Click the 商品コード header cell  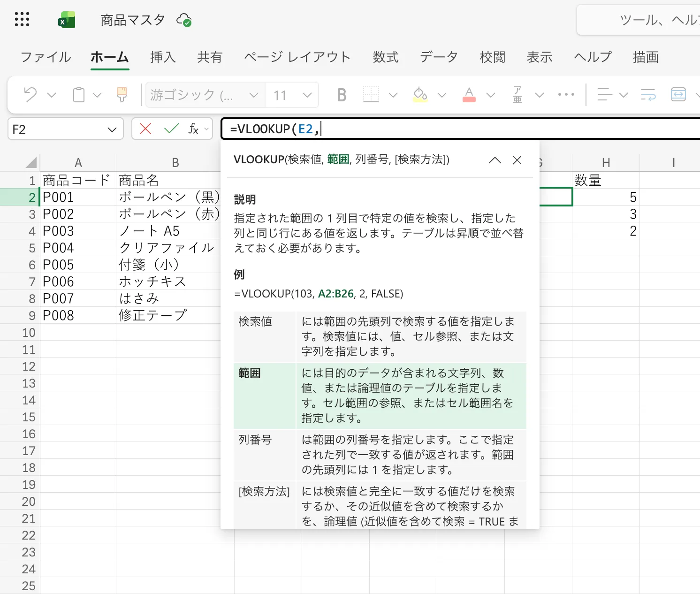tap(78, 180)
